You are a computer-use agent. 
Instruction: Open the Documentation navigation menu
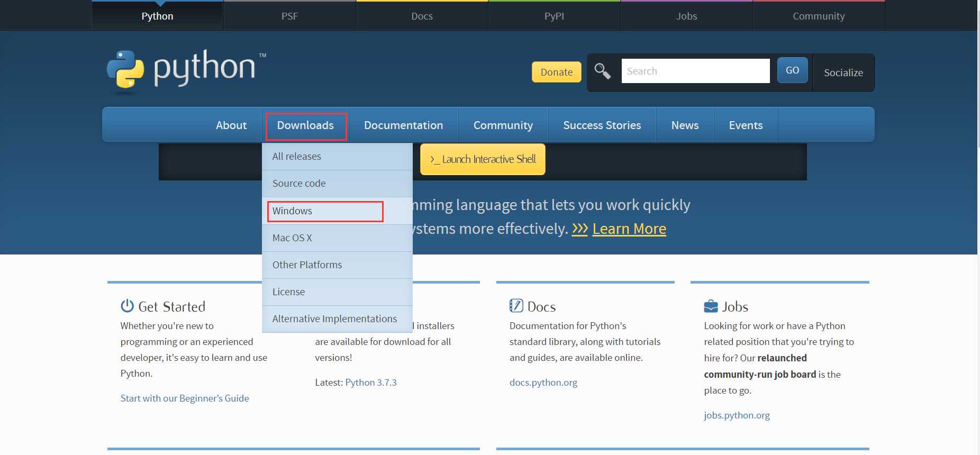[403, 125]
